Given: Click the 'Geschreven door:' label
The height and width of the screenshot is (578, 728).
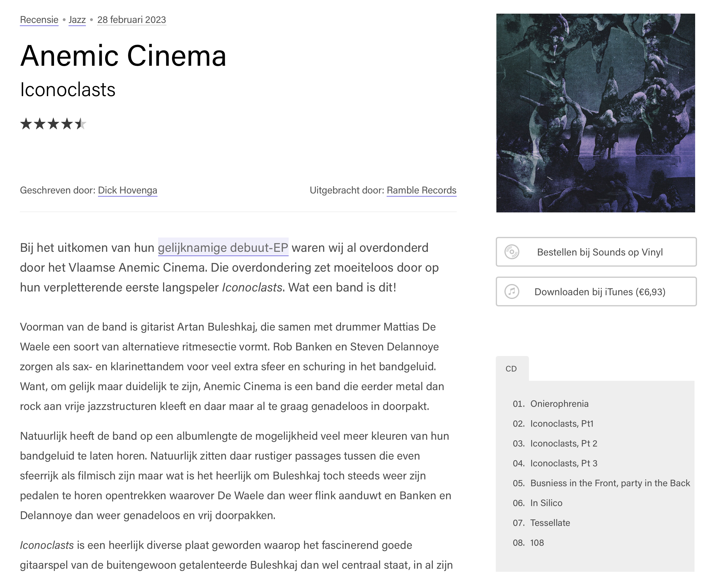Looking at the screenshot, I should coord(58,190).
